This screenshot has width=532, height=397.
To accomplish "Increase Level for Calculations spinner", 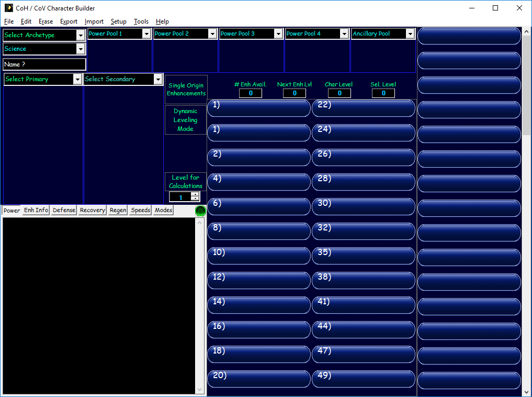I will [195, 195].
